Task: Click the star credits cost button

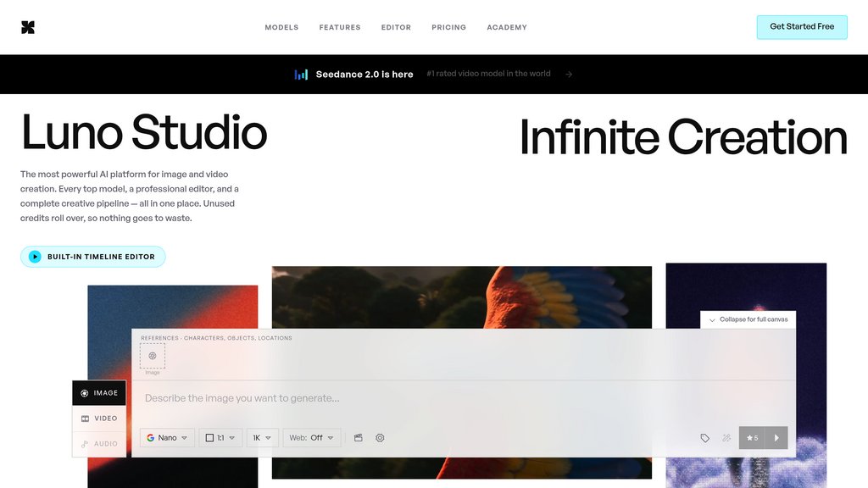Action: pyautogui.click(x=752, y=438)
